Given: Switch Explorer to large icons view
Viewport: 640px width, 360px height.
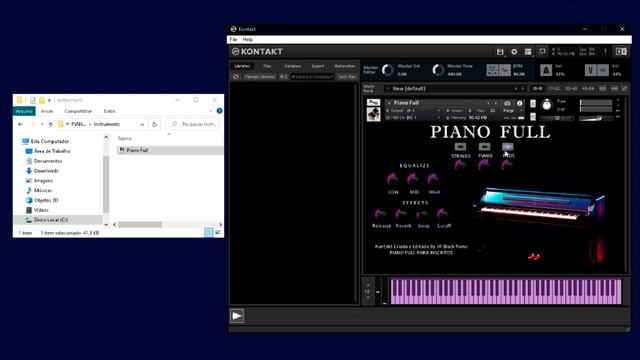Looking at the screenshot, I should (218, 233).
